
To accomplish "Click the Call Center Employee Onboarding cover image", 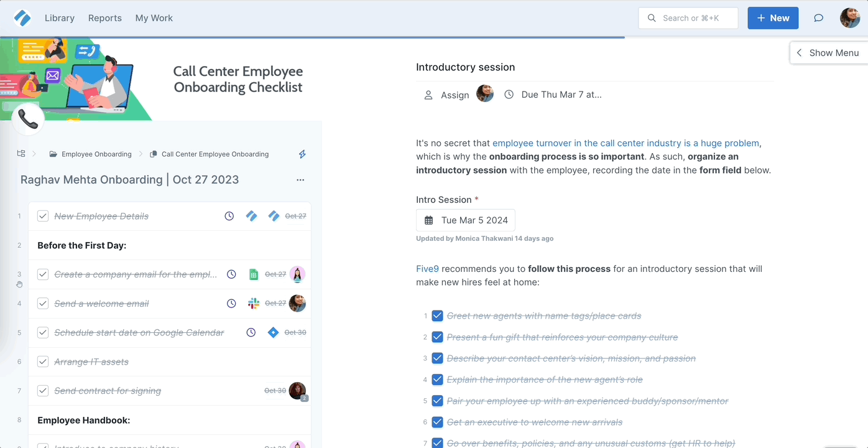I will (161, 78).
